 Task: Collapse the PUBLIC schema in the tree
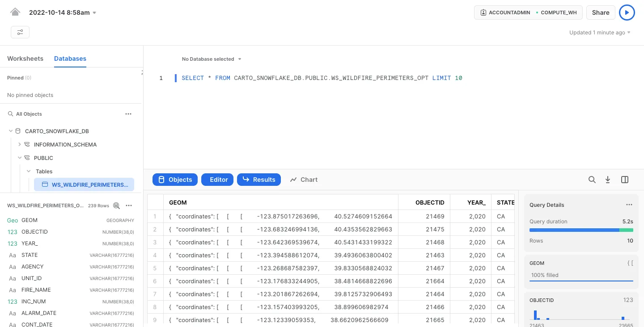tap(20, 158)
